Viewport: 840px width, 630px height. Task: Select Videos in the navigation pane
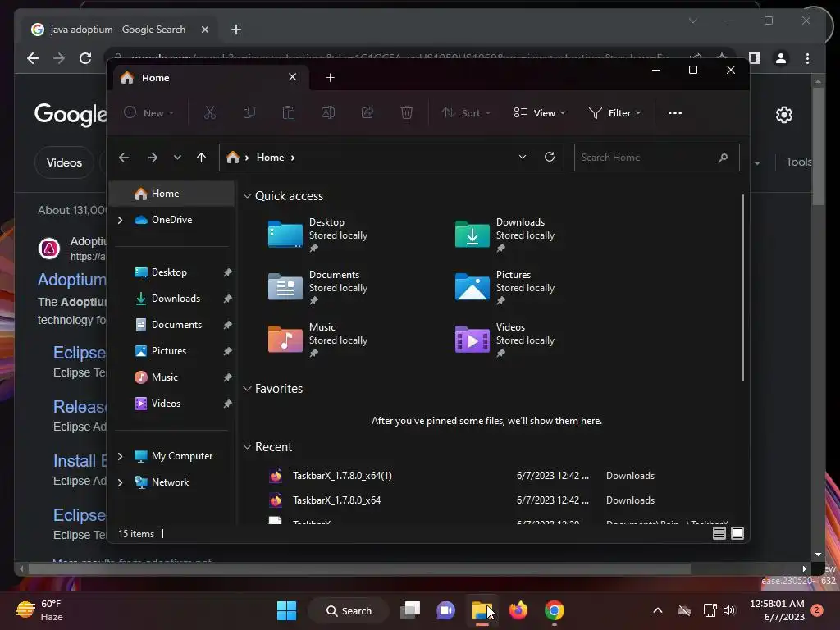point(171,404)
